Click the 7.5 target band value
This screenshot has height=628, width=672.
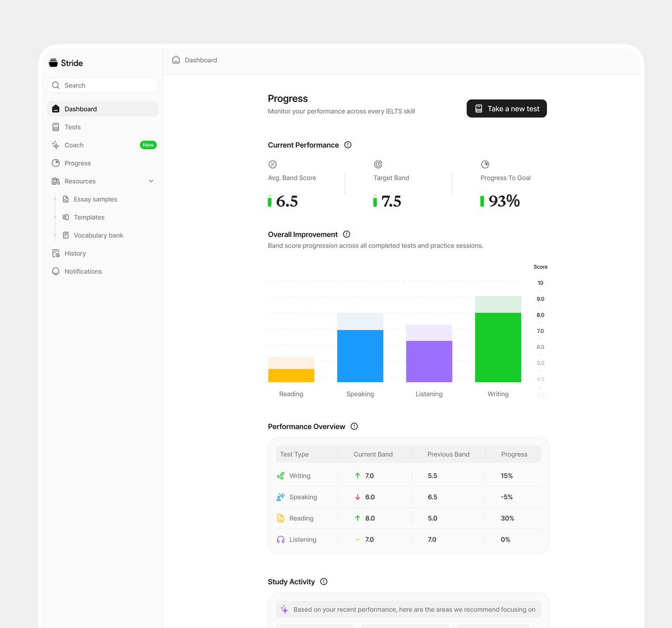coord(391,201)
